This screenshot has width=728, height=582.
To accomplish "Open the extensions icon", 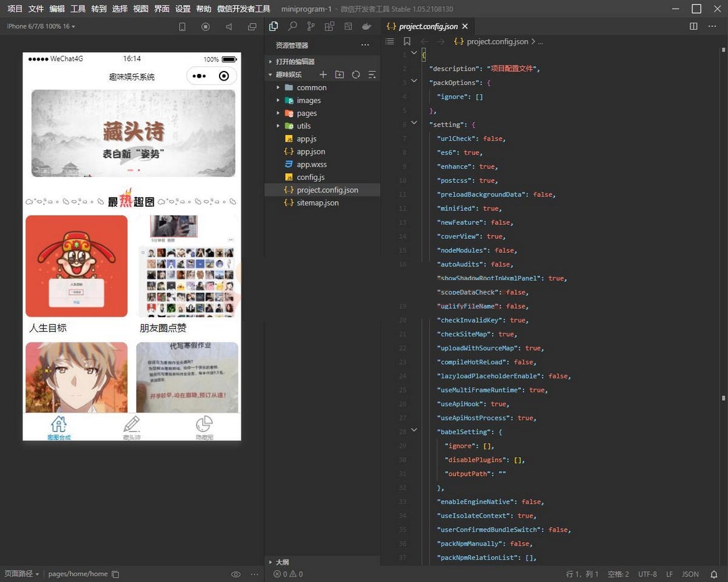I will pos(329,26).
